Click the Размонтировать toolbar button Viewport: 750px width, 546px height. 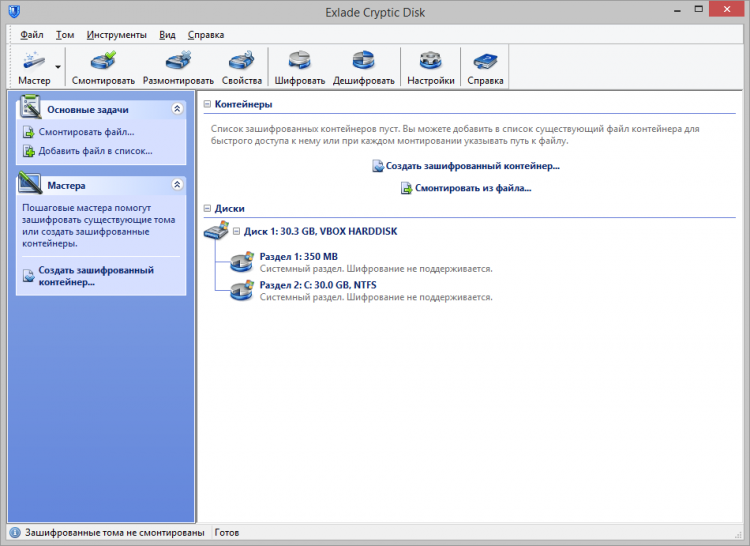[x=178, y=67]
